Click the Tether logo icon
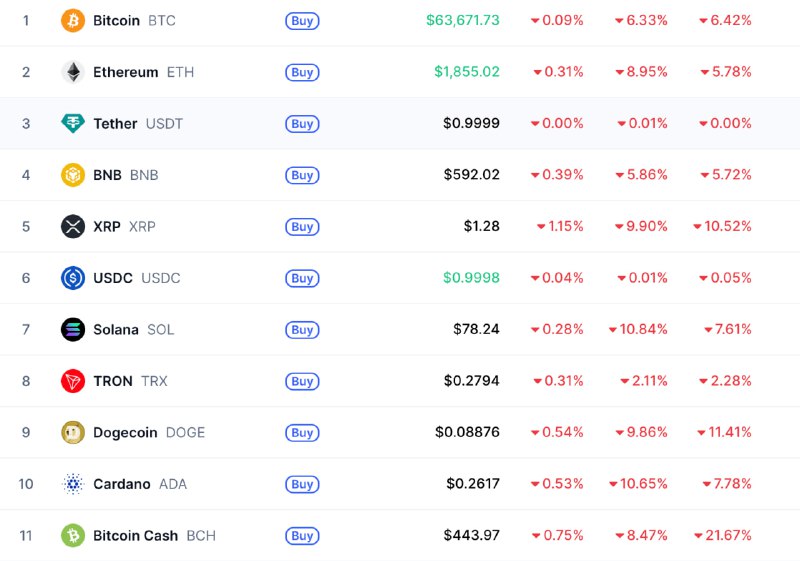 click(73, 124)
